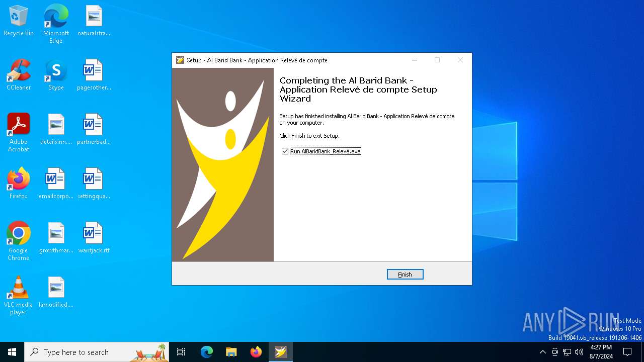The height and width of the screenshot is (362, 644).
Task: Select the settingqua... Word document
Action: (x=94, y=184)
